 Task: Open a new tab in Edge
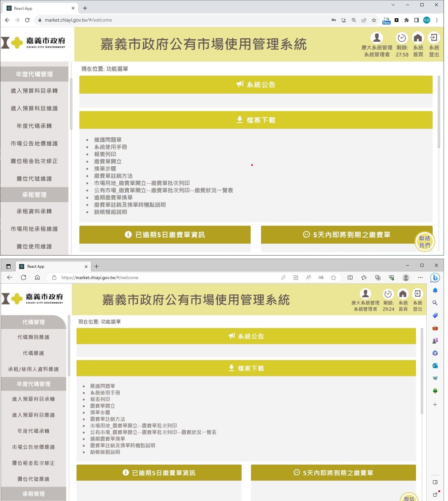96,267
